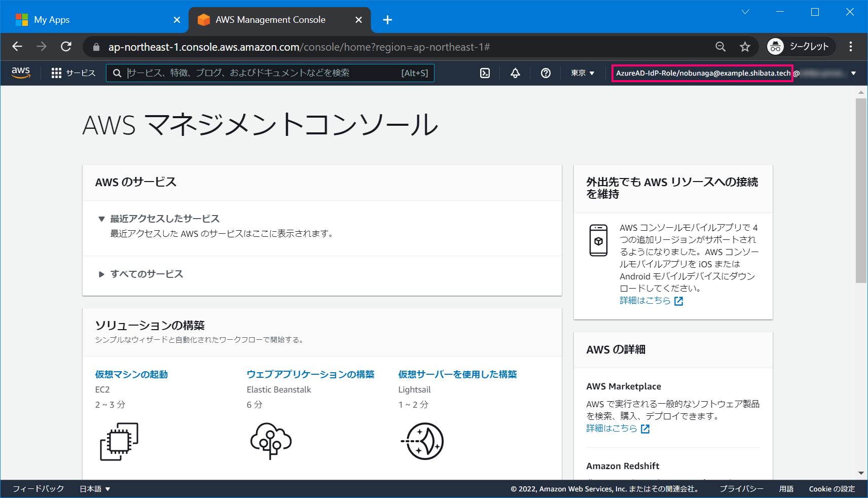Open the プライバシー footer link
This screenshot has height=498, width=868.
(x=741, y=489)
